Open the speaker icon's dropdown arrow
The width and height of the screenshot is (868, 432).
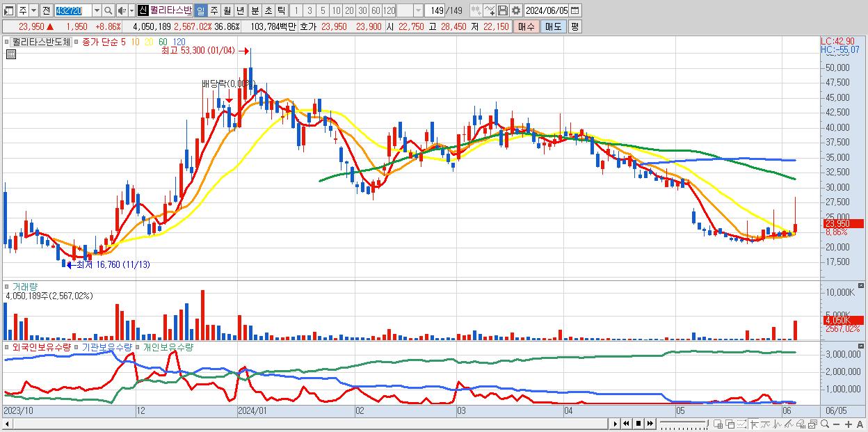click(x=131, y=10)
